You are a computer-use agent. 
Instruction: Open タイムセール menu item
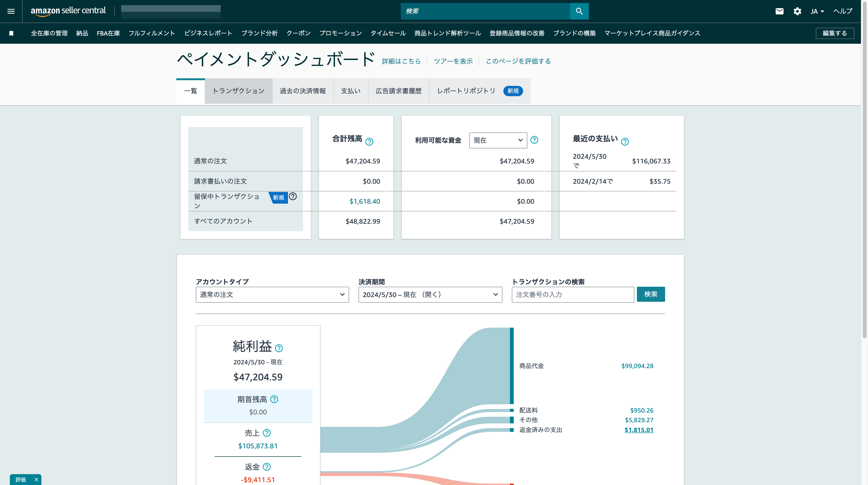pyautogui.click(x=388, y=33)
